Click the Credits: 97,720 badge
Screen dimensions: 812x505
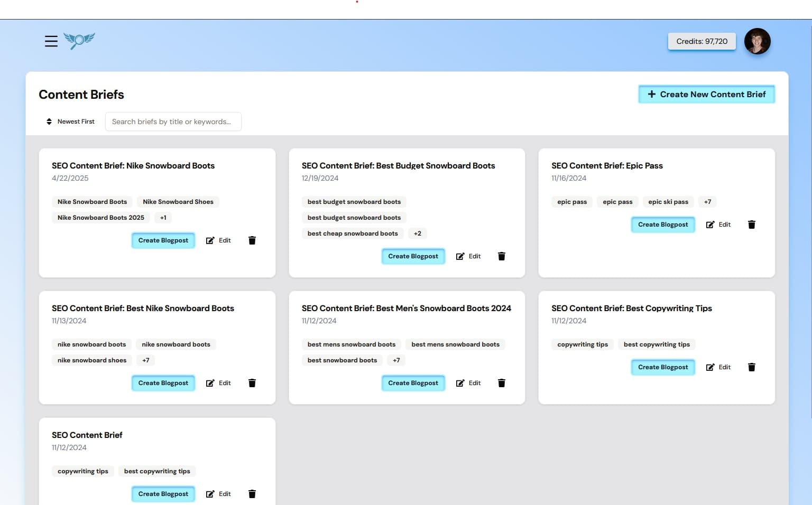[702, 41]
